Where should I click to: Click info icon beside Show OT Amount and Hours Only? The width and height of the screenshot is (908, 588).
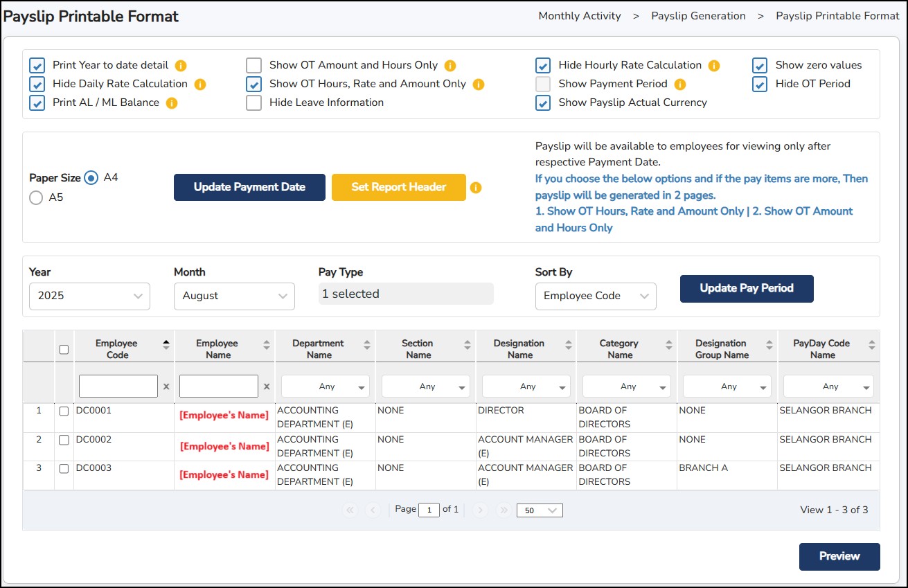click(450, 66)
